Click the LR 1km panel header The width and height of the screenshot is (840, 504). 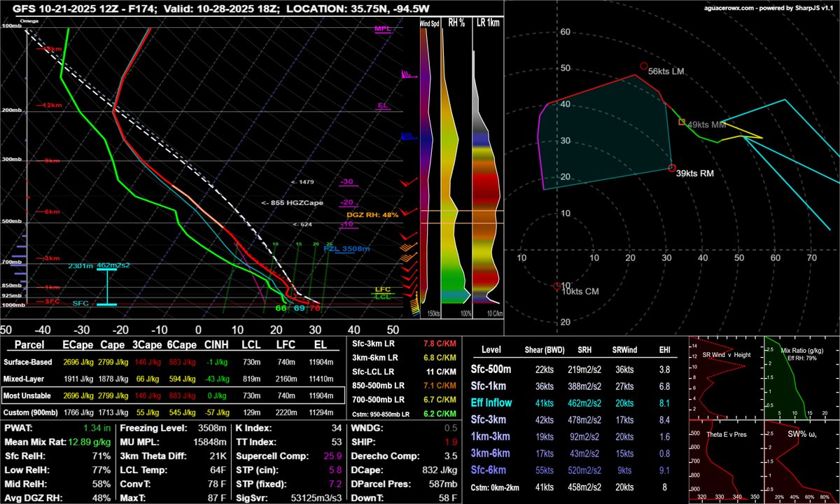coord(486,23)
